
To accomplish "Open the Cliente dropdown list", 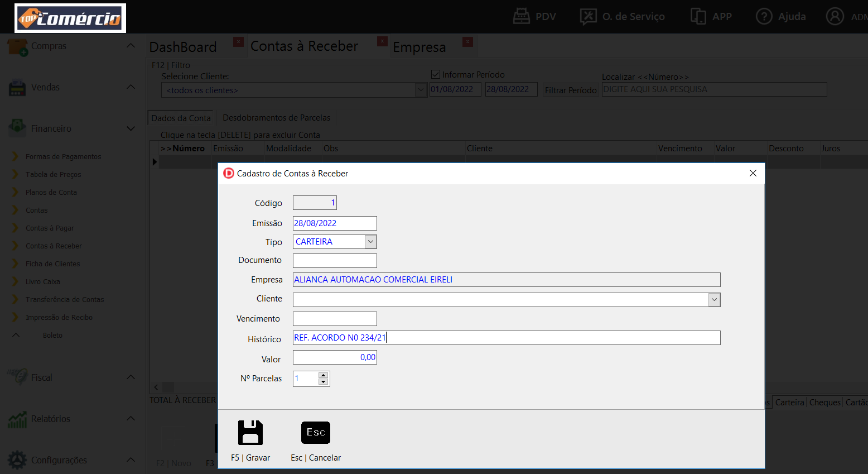I will tap(714, 300).
